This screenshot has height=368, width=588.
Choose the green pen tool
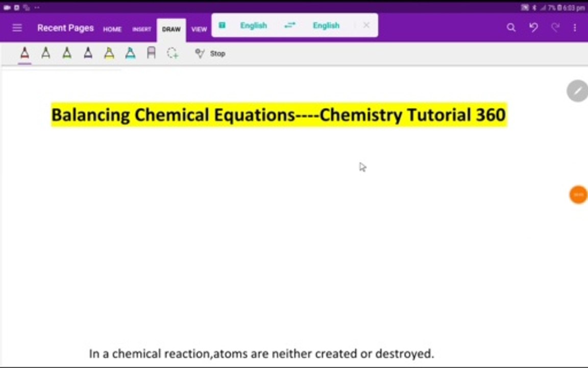pos(67,53)
